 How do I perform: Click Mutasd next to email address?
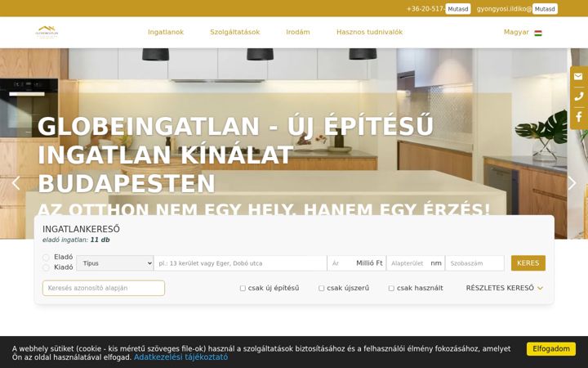click(x=545, y=9)
